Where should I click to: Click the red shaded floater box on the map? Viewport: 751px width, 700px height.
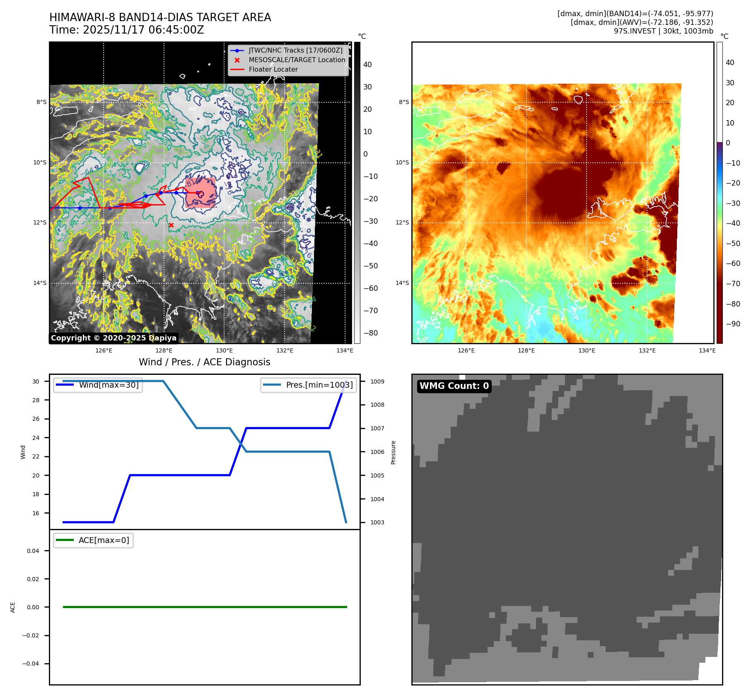[200, 193]
